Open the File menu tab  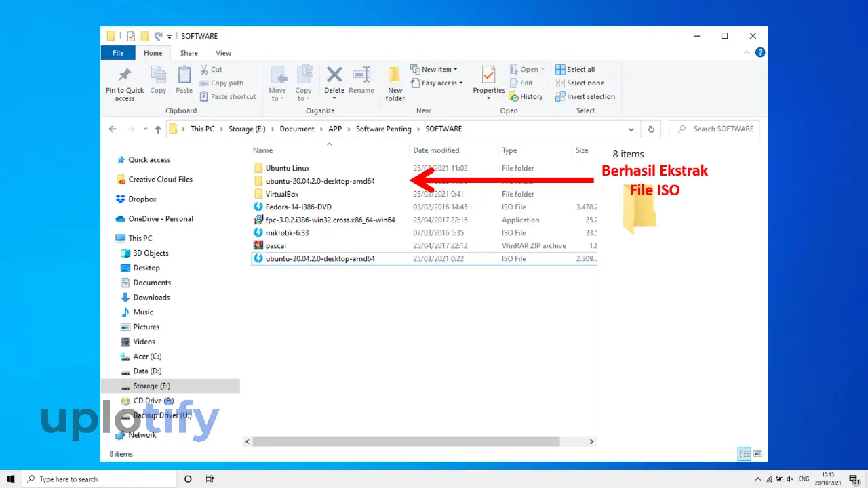tap(118, 53)
